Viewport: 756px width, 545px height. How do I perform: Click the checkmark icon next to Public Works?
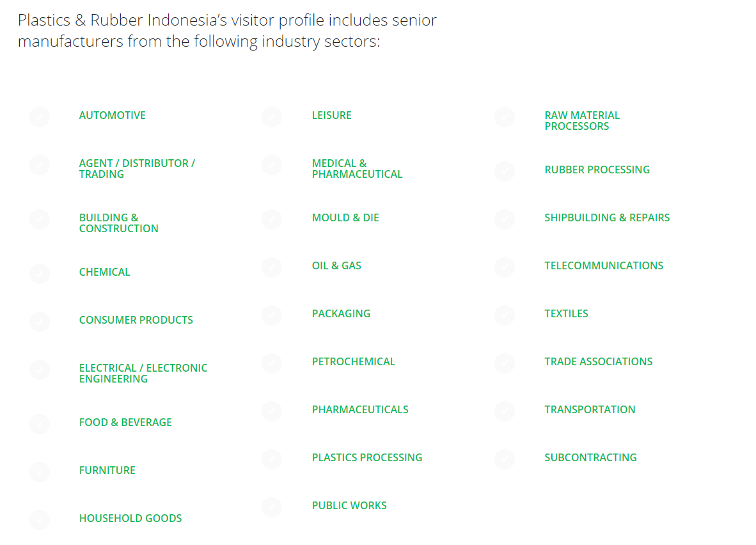tap(272, 507)
